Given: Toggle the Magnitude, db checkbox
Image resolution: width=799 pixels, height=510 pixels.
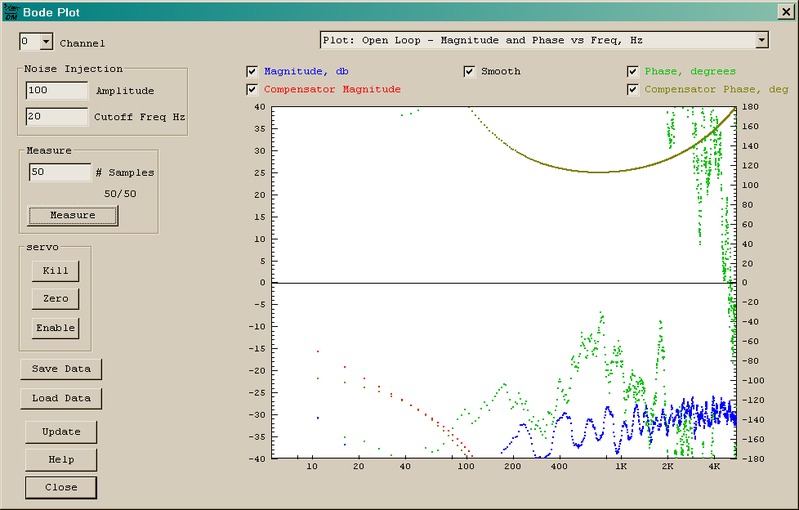Looking at the screenshot, I should point(252,72).
